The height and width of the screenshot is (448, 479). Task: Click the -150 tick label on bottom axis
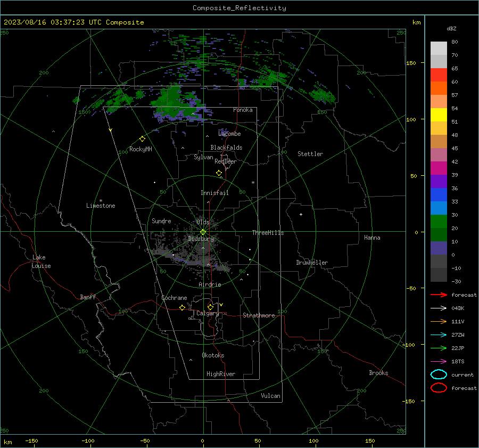point(32,441)
